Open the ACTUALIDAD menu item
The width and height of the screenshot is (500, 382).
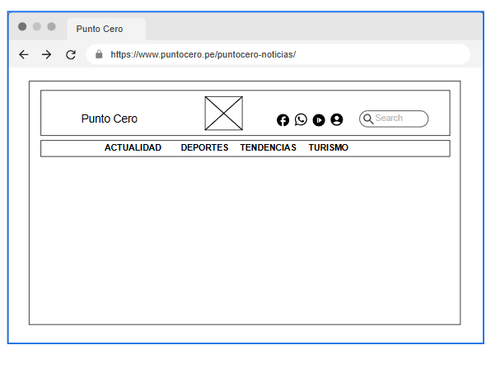pos(133,147)
